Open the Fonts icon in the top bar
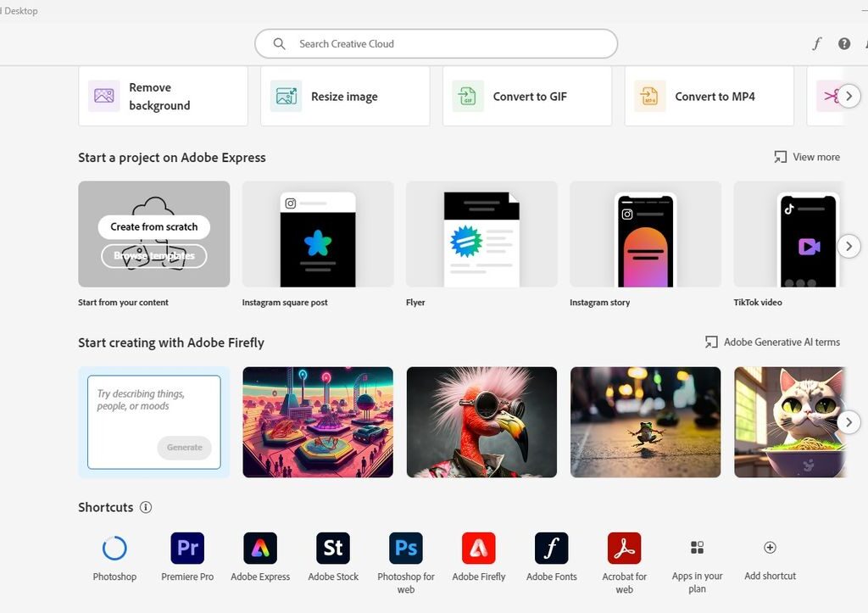This screenshot has width=868, height=613. coord(817,44)
